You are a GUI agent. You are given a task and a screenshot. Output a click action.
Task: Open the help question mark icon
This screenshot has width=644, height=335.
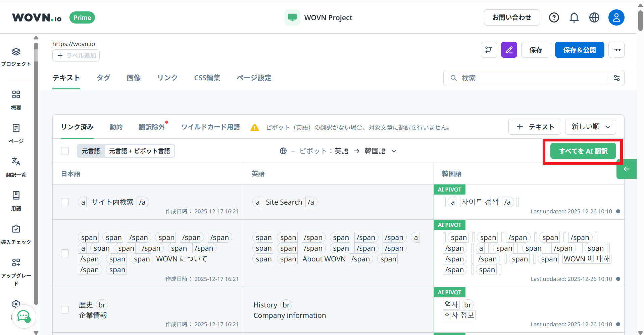[554, 17]
